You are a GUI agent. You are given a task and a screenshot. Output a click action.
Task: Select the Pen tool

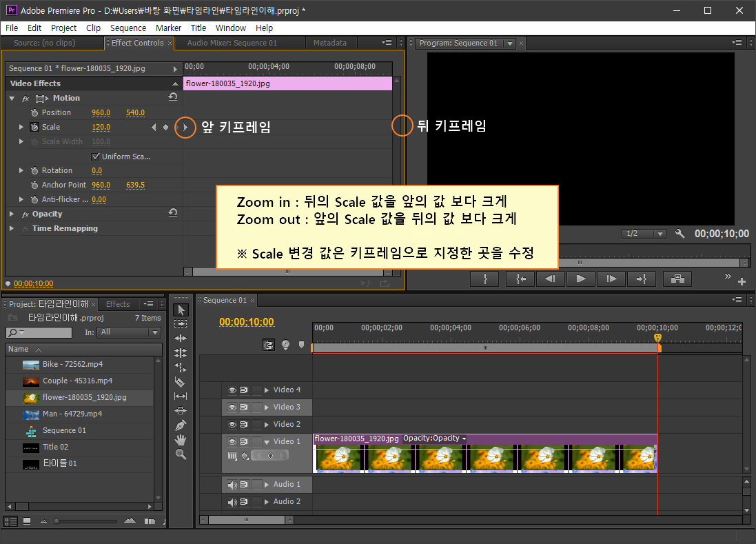click(181, 425)
